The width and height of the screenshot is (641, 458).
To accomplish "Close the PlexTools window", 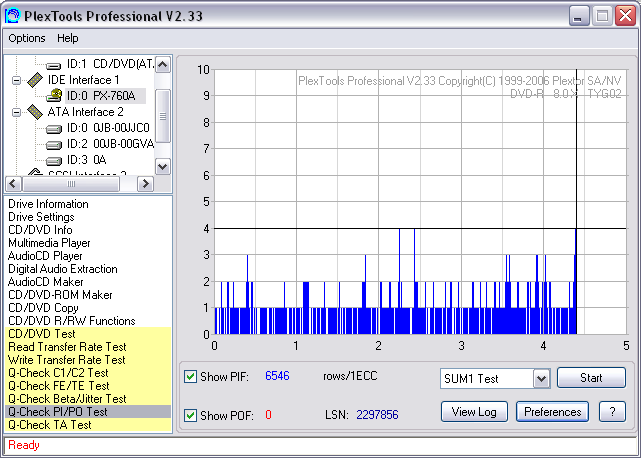I will pos(625,16).
